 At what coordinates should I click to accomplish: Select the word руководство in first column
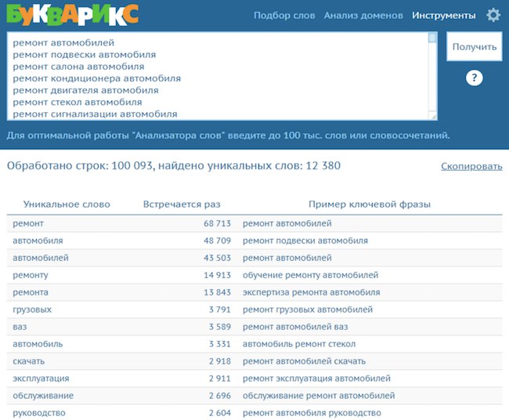tap(39, 413)
